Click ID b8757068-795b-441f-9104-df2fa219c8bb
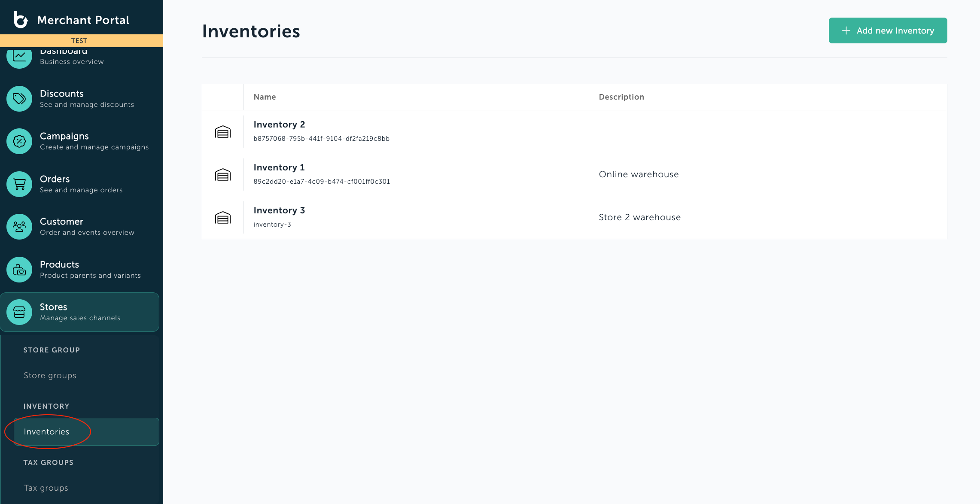The height and width of the screenshot is (504, 980). pos(322,139)
